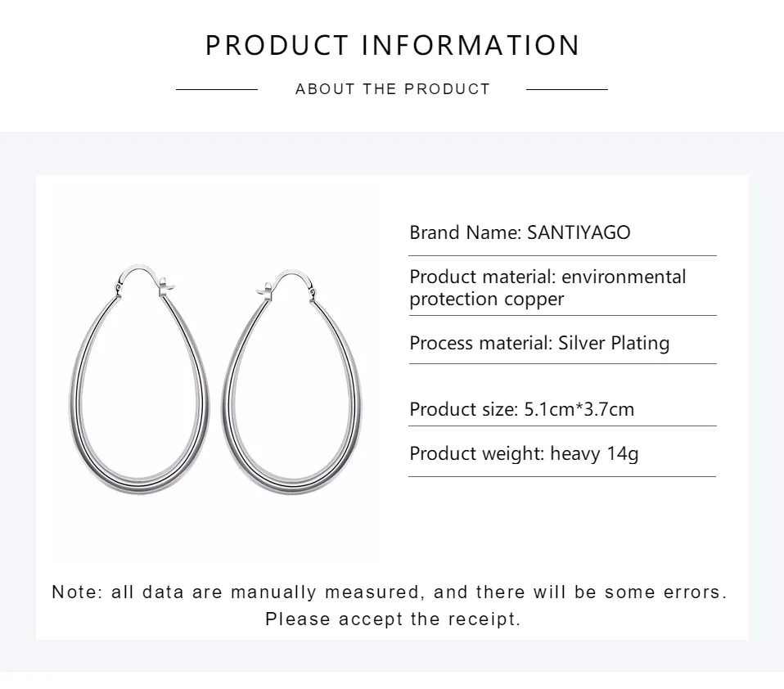784x689 pixels.
Task: Select the Brand Name: SANTIYAGO text
Action: (520, 232)
